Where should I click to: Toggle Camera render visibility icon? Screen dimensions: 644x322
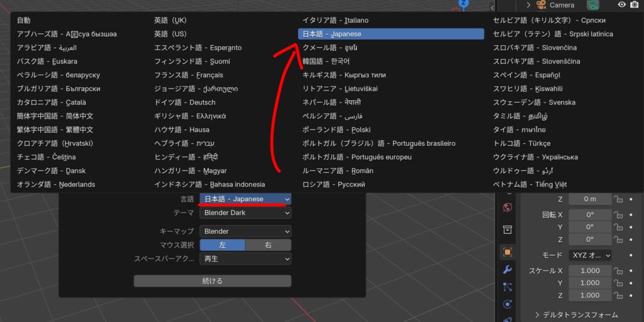click(635, 5)
